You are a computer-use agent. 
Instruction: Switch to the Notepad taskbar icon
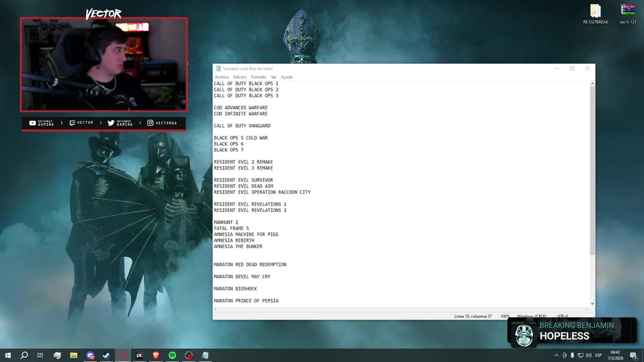[205, 355]
